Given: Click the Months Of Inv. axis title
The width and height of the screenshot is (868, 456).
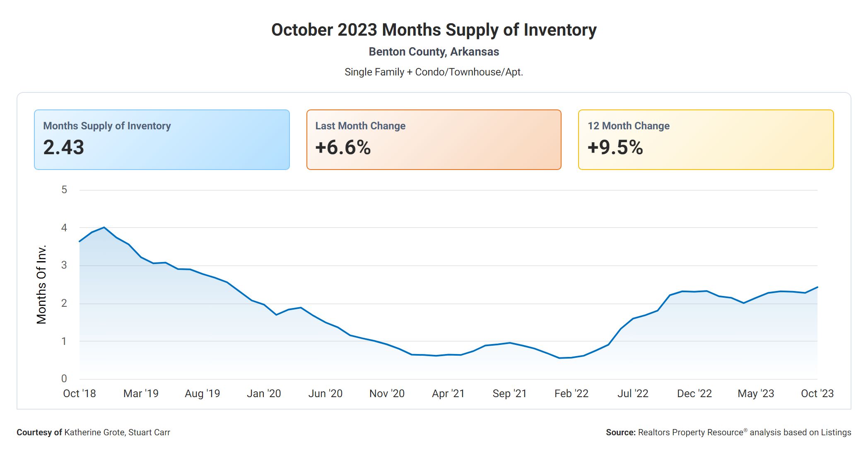Looking at the screenshot, I should click(x=41, y=284).
